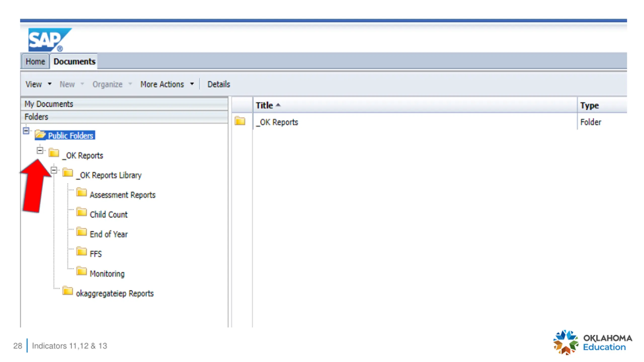The image size is (644, 362).
Task: Click the _OK Reports Library folder icon
Action: pyautogui.click(x=68, y=172)
